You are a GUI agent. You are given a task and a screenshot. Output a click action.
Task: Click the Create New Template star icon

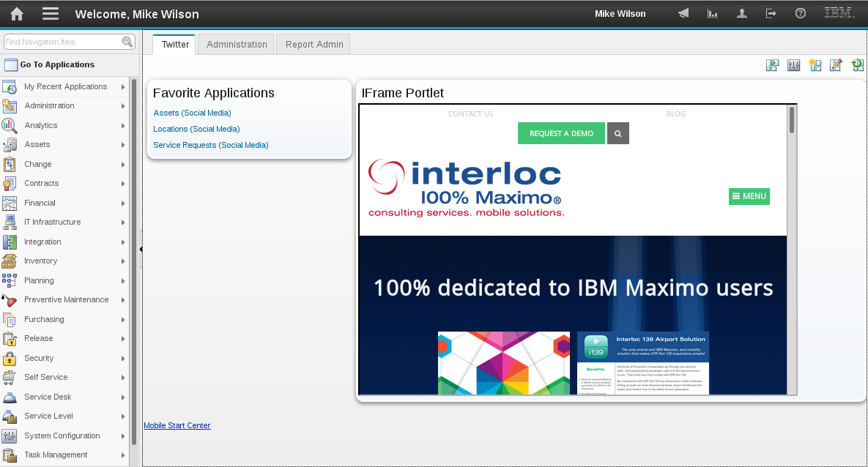coord(815,65)
